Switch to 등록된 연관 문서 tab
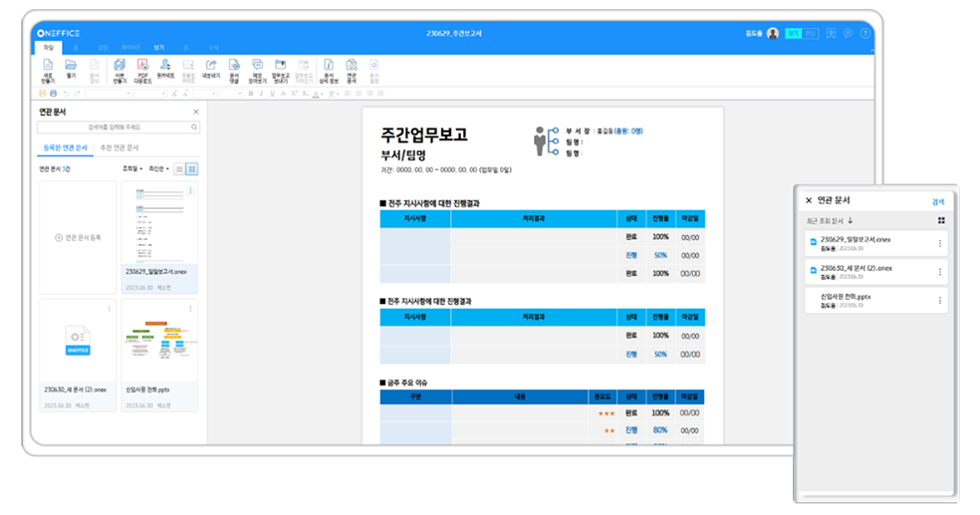980x515 pixels. [65, 147]
